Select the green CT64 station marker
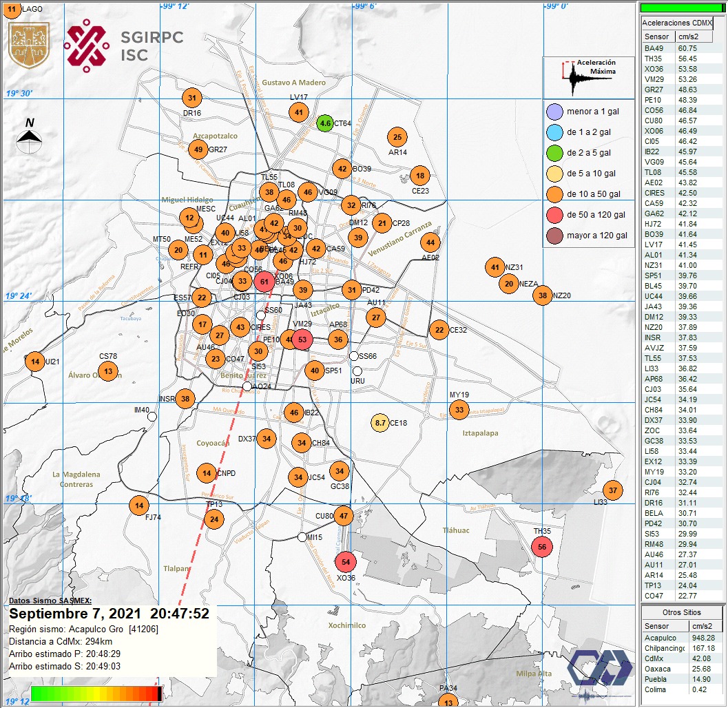Screen dimensions: 728x708 [x=324, y=124]
